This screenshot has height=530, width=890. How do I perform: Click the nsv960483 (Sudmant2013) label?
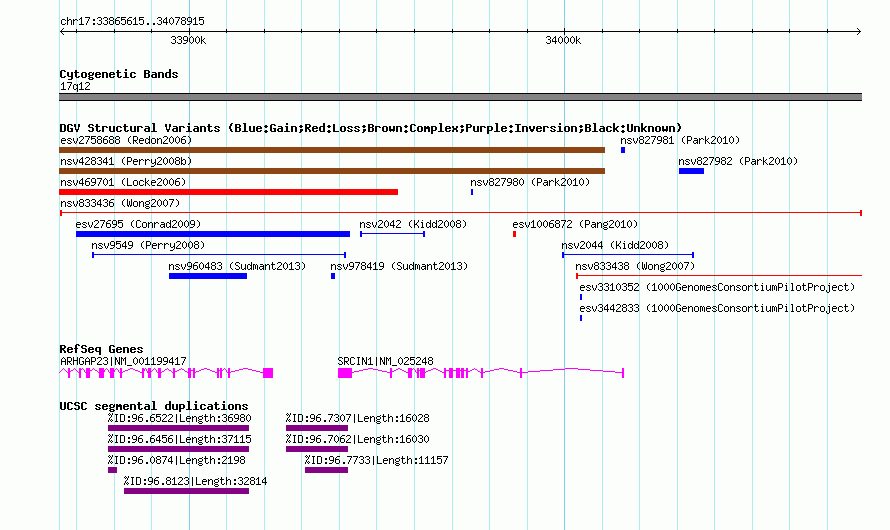point(237,266)
